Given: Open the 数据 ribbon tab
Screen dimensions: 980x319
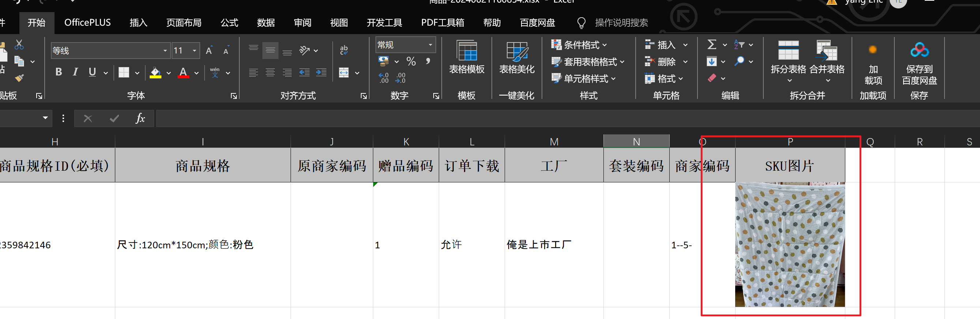Looking at the screenshot, I should [x=266, y=23].
